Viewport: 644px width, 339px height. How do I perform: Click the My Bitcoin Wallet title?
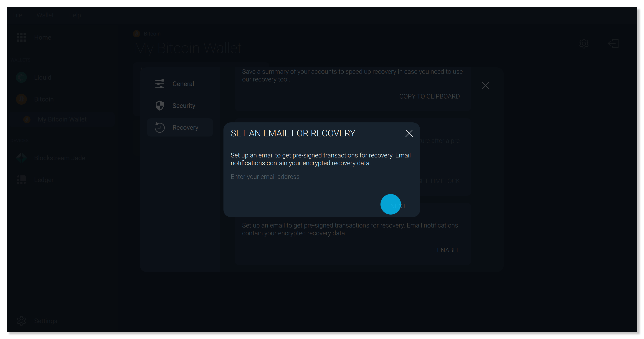188,48
